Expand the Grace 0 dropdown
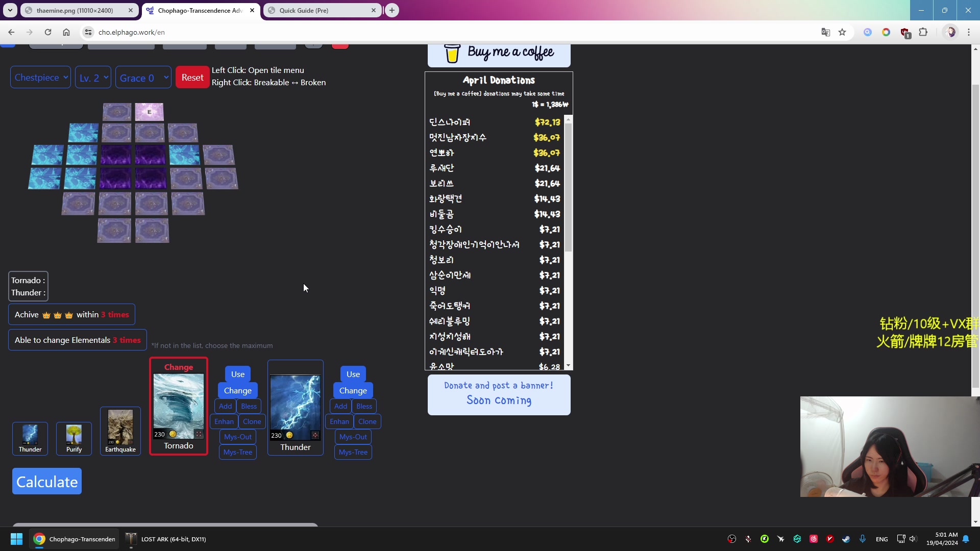The height and width of the screenshot is (551, 980). coord(143,78)
